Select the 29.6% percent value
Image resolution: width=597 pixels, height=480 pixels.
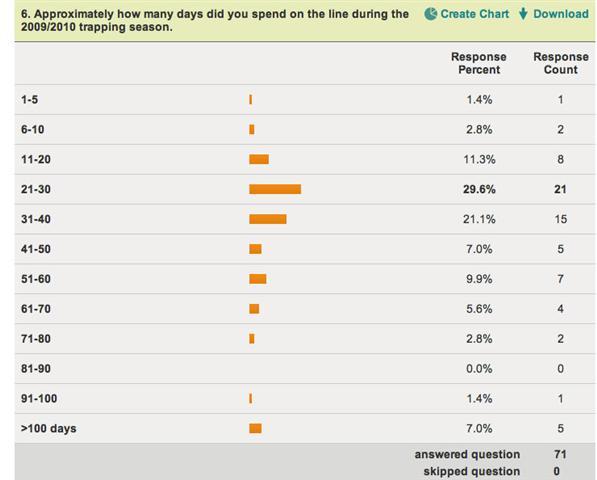click(x=479, y=189)
